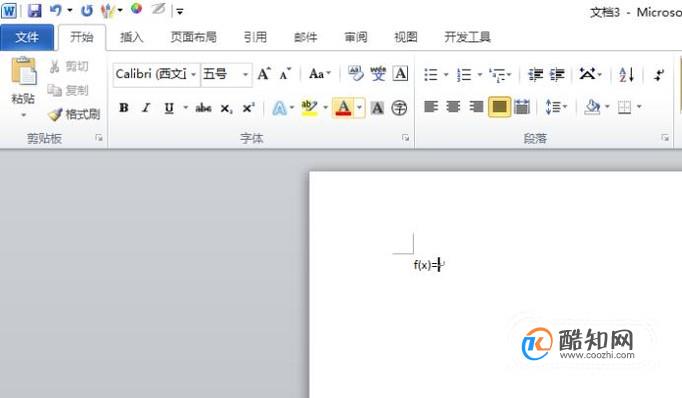Open the font size 五号 dropdown
This screenshot has width=682, height=398.
[245, 74]
